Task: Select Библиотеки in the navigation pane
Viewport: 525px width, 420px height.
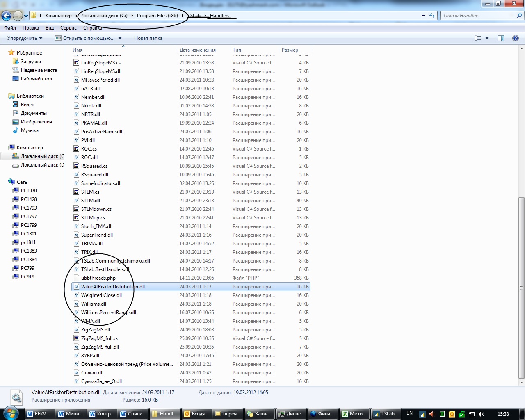Action: point(30,96)
